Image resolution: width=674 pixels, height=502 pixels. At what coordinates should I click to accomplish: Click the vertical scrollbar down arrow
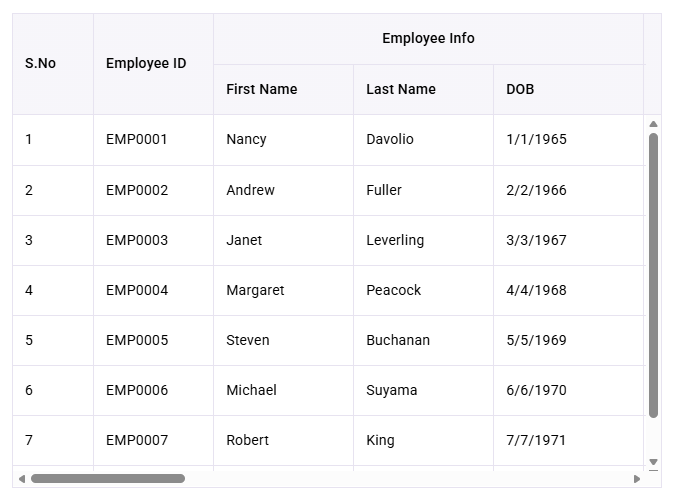coord(653,462)
